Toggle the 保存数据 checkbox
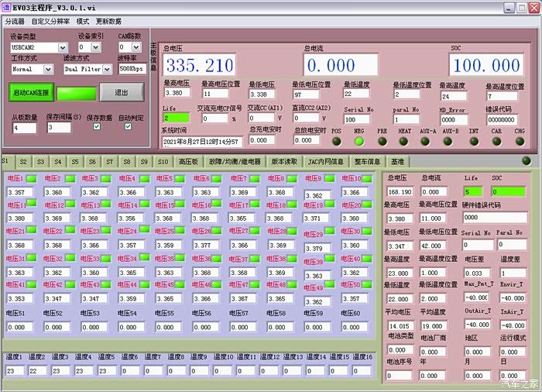This screenshot has width=542, height=392. pyautogui.click(x=96, y=126)
